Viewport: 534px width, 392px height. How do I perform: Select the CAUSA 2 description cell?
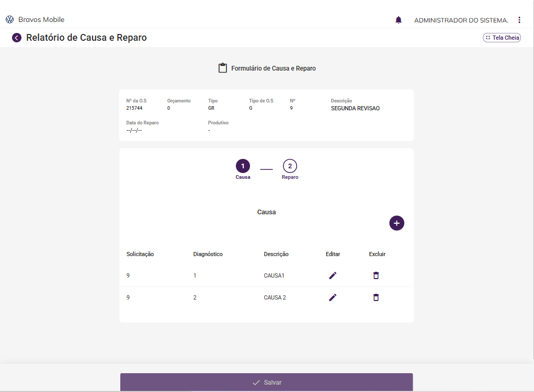point(275,297)
